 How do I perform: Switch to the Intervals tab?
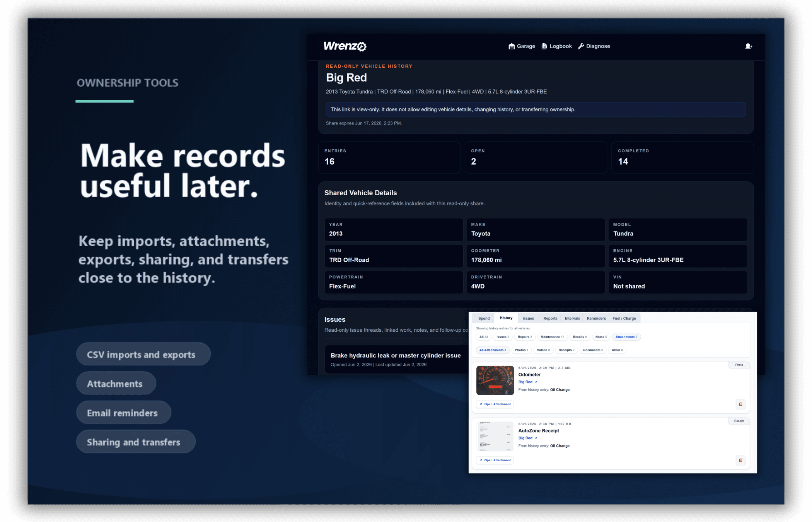pos(572,318)
